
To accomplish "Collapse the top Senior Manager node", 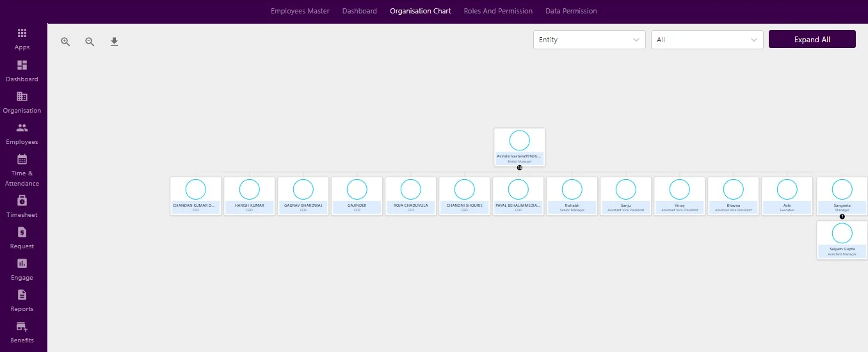I will pos(520,168).
